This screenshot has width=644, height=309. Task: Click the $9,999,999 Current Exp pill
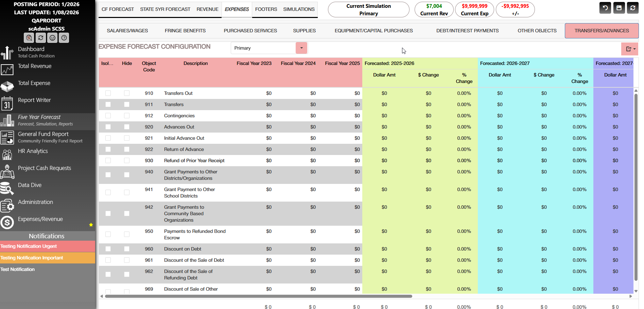coord(475,10)
